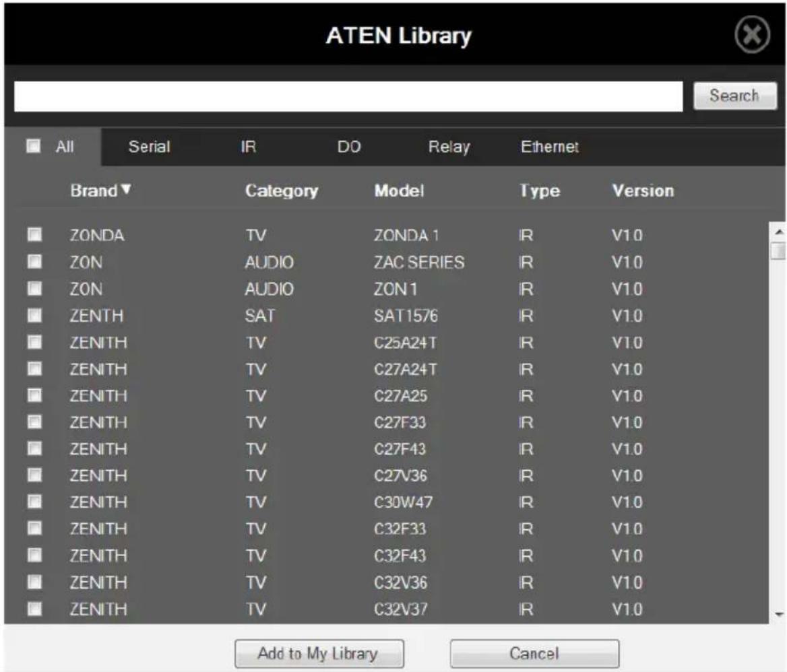Select the C32V36 model cell
The height and width of the screenshot is (672, 787).
(x=400, y=582)
